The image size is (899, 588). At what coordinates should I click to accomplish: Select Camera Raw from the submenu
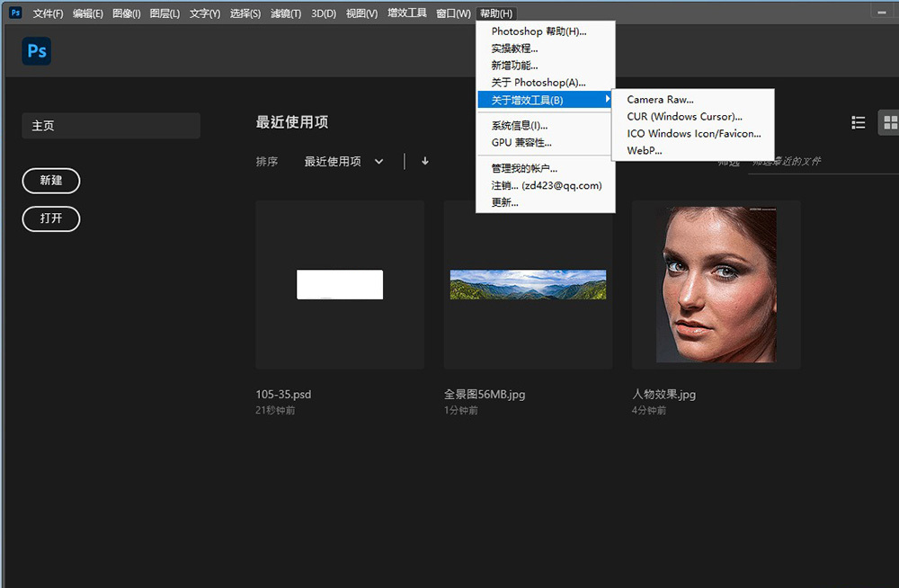660,100
